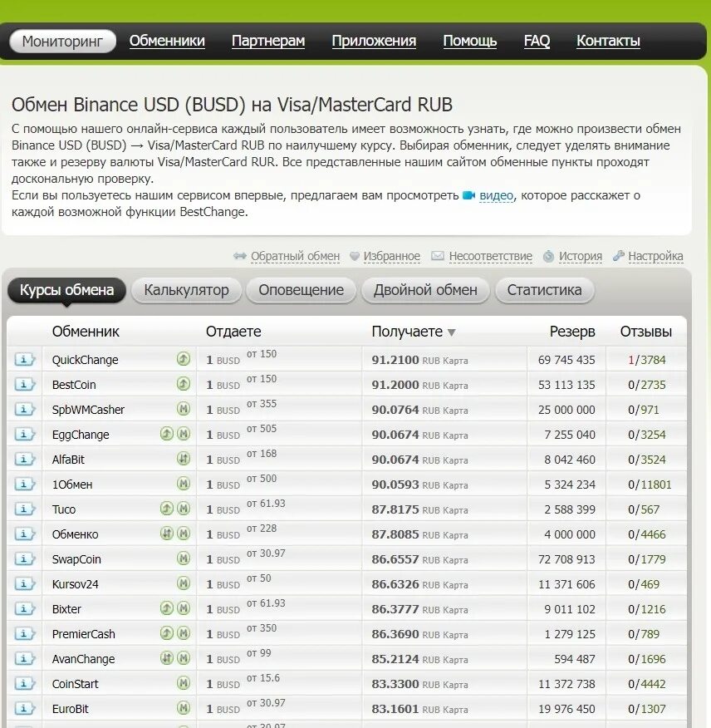Click the Избранное link
This screenshot has width=711, height=728.
coord(392,256)
